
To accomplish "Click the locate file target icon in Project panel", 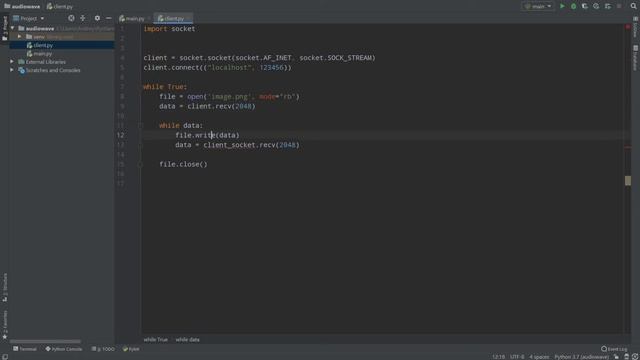I will [x=71, y=18].
